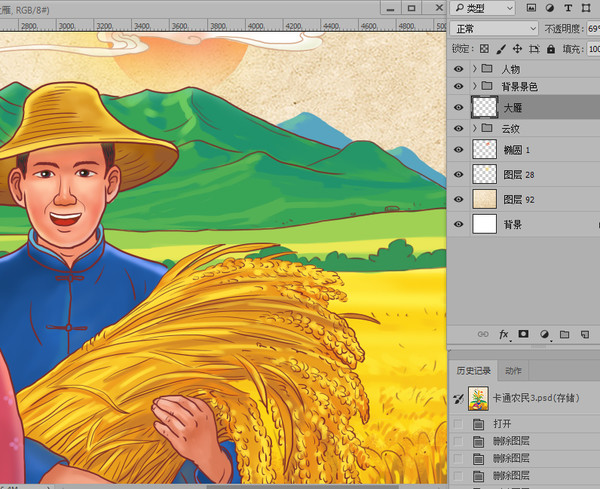Click the 图层 92 layer thumbnail
The image size is (600, 489).
click(x=484, y=199)
